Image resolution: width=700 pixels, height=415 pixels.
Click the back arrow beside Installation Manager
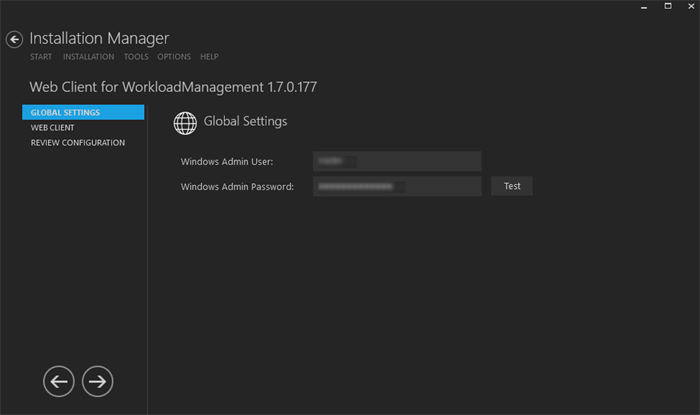(x=14, y=40)
